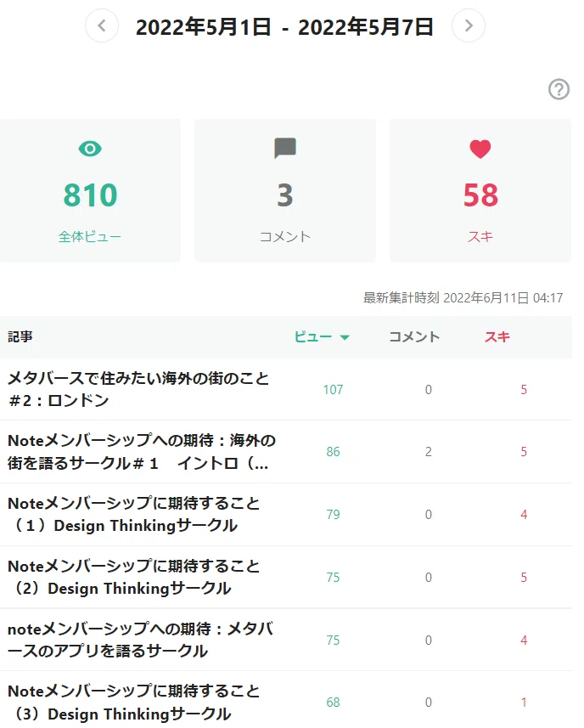Open the help question mark icon

[x=559, y=89]
